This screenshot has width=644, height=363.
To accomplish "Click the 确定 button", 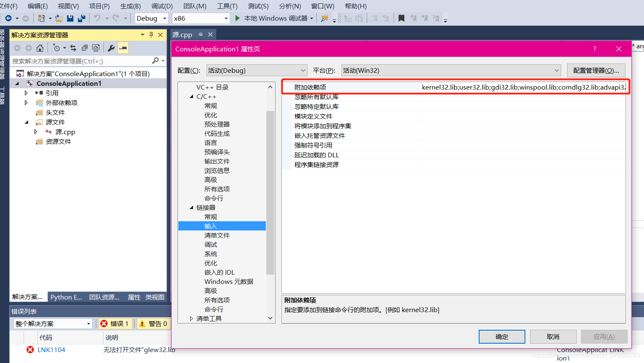I will [502, 337].
